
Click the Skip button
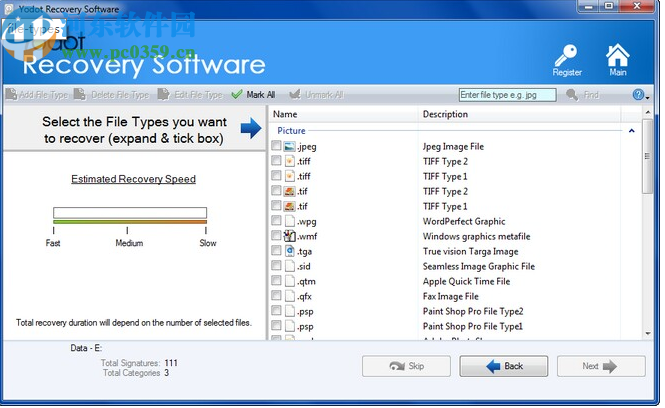(406, 366)
